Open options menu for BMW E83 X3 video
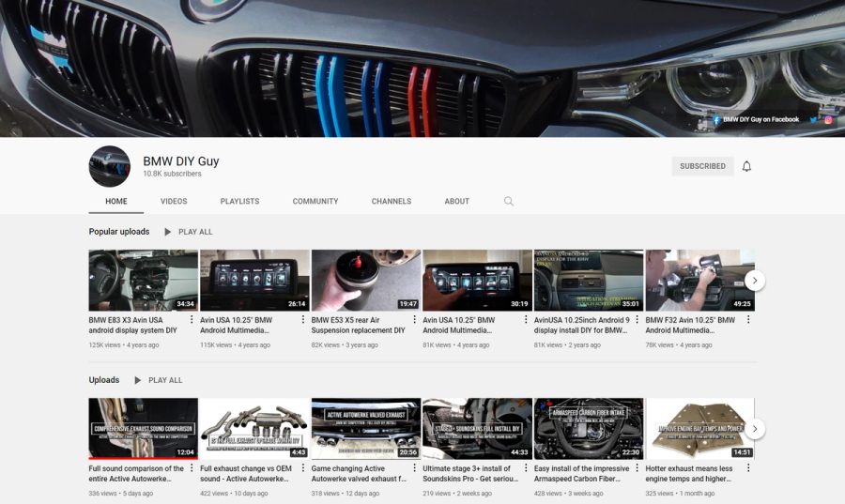845x504 pixels. [192, 320]
